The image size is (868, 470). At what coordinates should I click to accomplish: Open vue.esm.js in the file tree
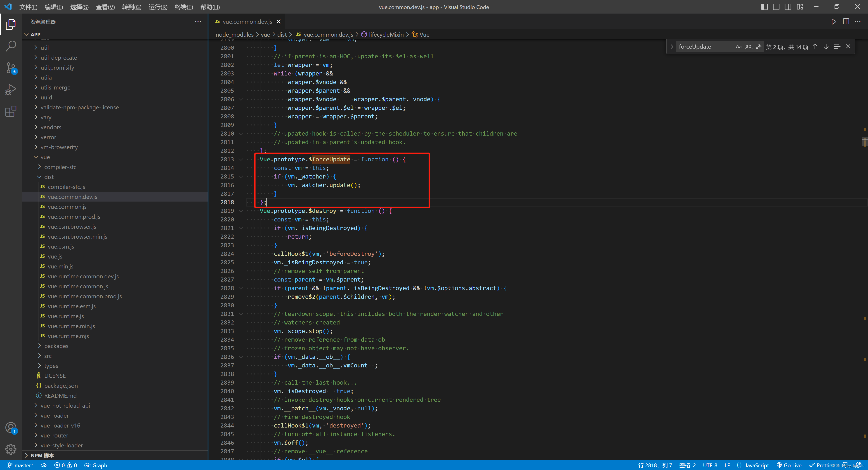(x=61, y=247)
